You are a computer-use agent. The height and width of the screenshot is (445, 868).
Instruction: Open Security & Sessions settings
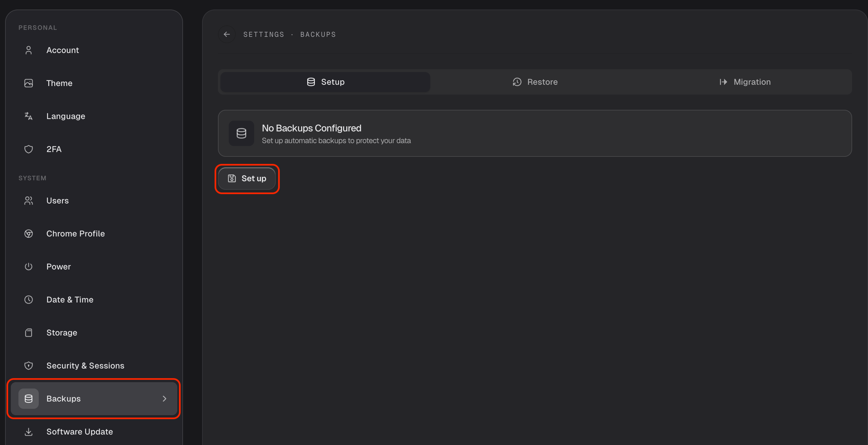[94, 366]
